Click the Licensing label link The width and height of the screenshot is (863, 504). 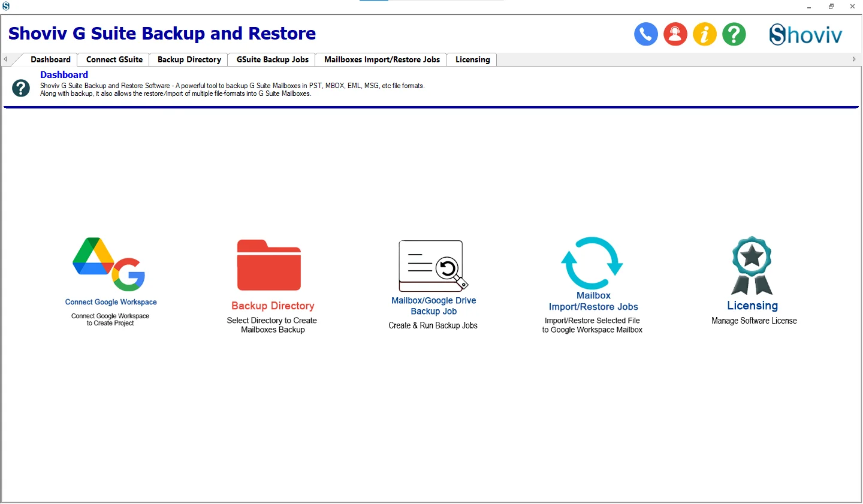[753, 306]
